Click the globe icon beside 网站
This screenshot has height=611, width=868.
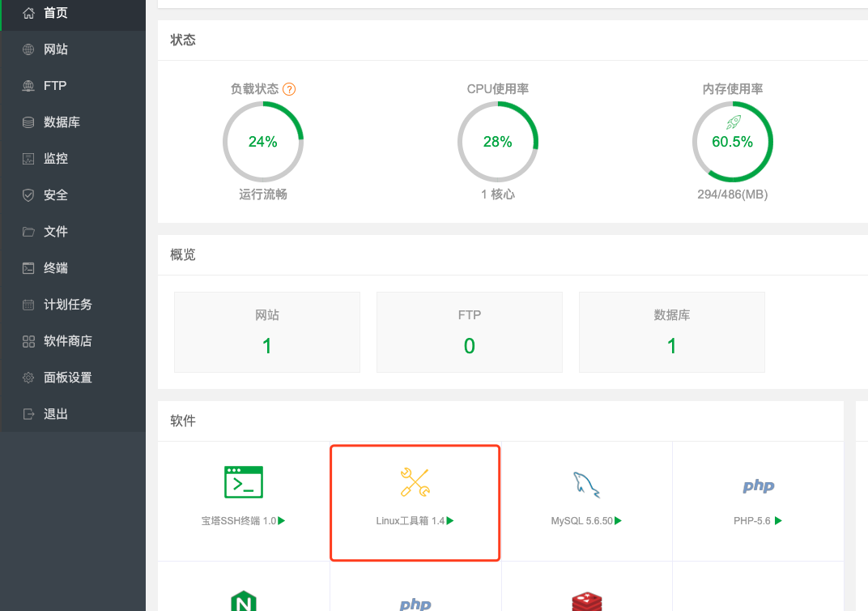pos(28,49)
